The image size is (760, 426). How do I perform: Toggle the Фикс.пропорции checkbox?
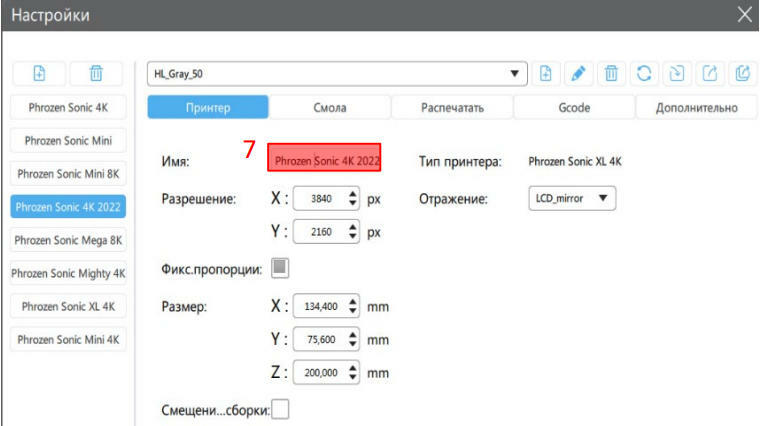pyautogui.click(x=280, y=268)
